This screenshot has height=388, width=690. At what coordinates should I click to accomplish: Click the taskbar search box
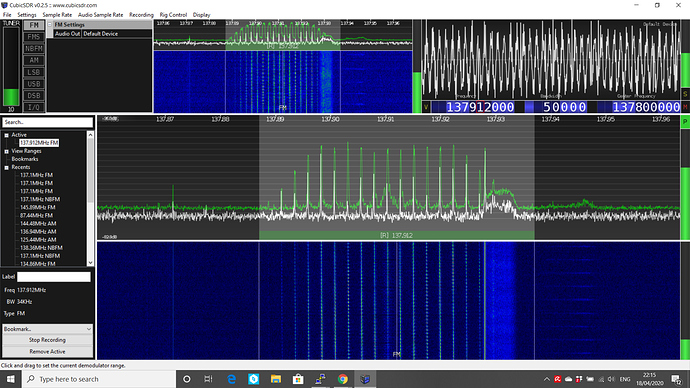[99, 379]
